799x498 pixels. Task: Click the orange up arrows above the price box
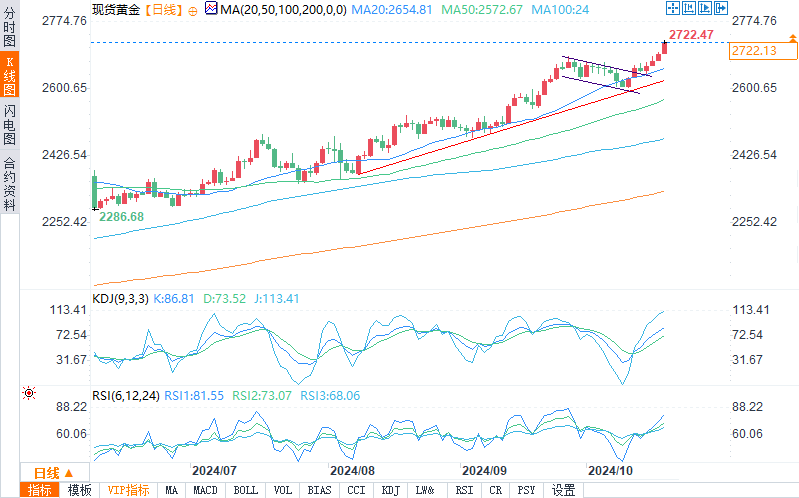click(792, 38)
